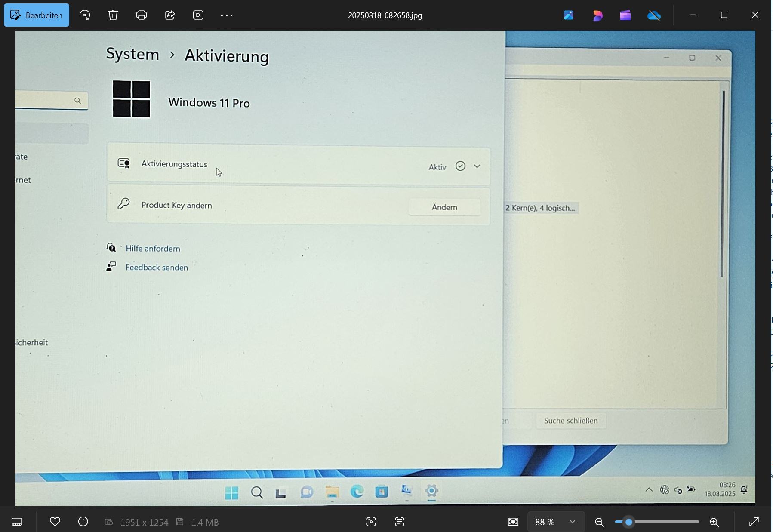Open the purple Clipchamp icon in title bar
The height and width of the screenshot is (532, 773).
[x=625, y=15]
